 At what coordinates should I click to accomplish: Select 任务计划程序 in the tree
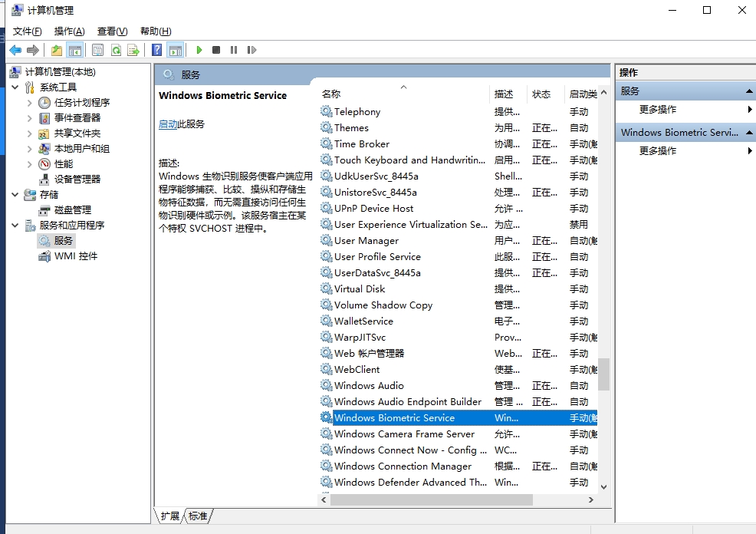pyautogui.click(x=82, y=103)
